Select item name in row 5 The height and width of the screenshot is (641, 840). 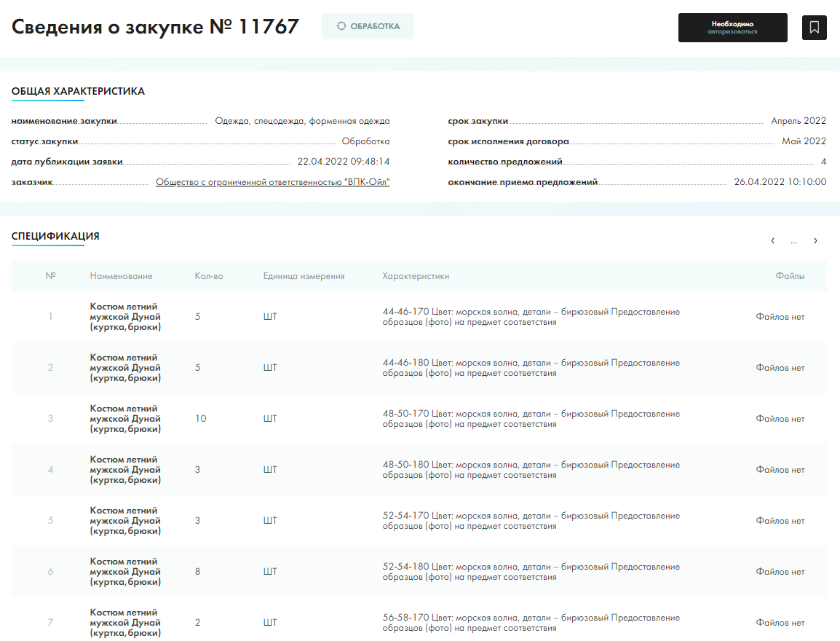[125, 520]
